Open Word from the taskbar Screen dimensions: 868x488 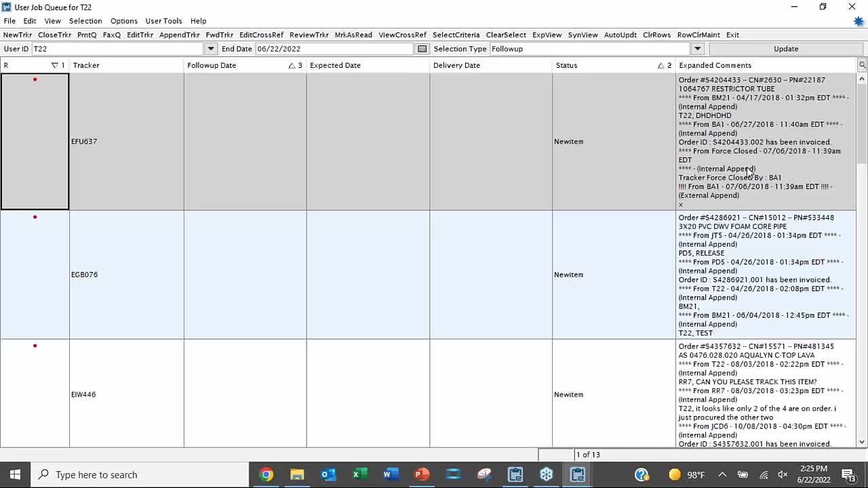tap(391, 474)
